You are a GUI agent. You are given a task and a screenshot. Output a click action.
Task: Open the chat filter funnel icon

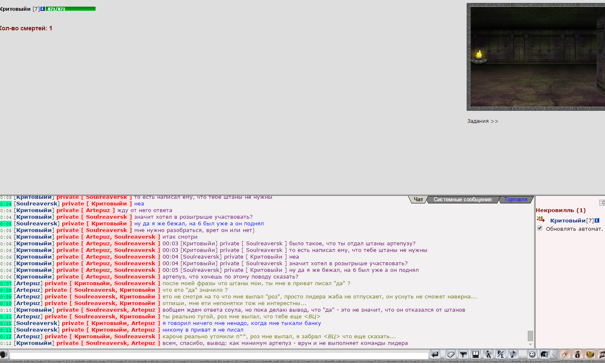[x=463, y=354]
